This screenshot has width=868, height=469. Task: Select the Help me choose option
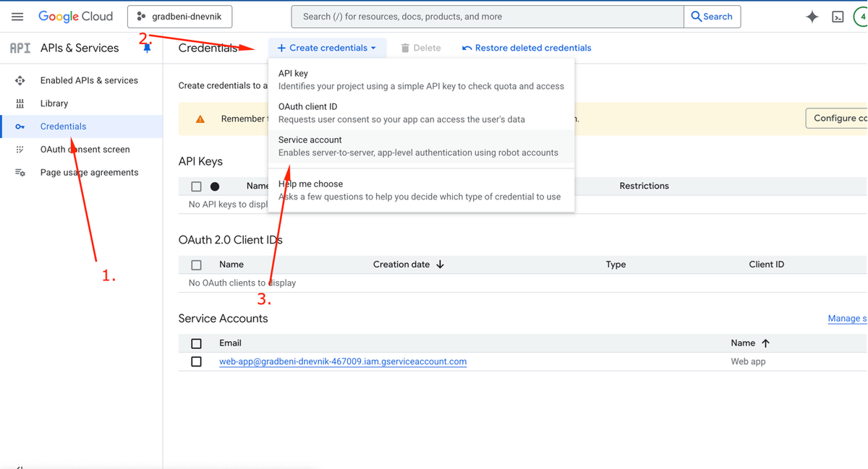tap(421, 190)
